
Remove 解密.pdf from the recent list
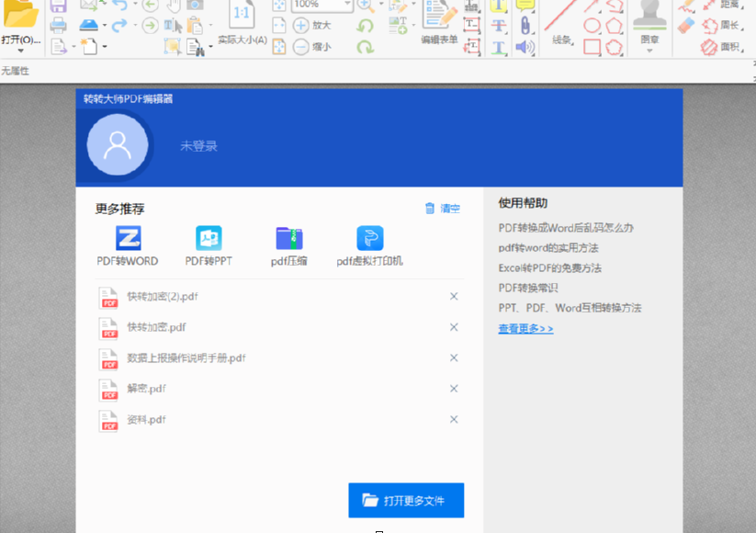click(454, 389)
